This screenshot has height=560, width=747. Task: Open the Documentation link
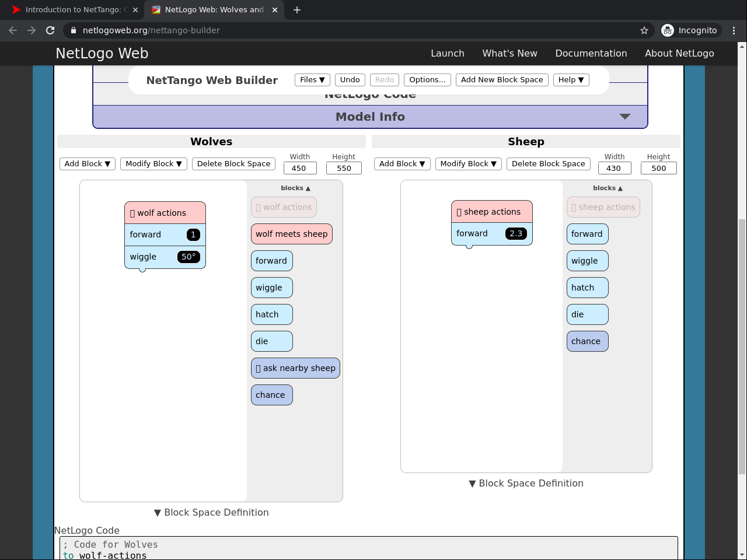(591, 53)
